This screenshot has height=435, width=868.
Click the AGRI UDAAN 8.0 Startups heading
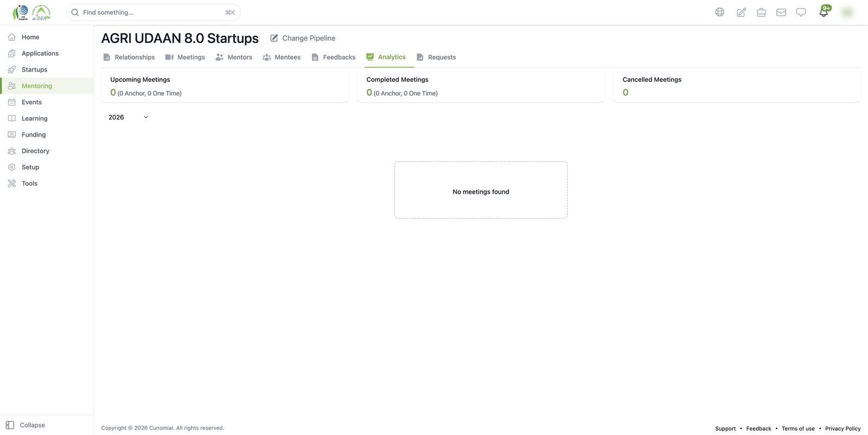[x=180, y=38]
